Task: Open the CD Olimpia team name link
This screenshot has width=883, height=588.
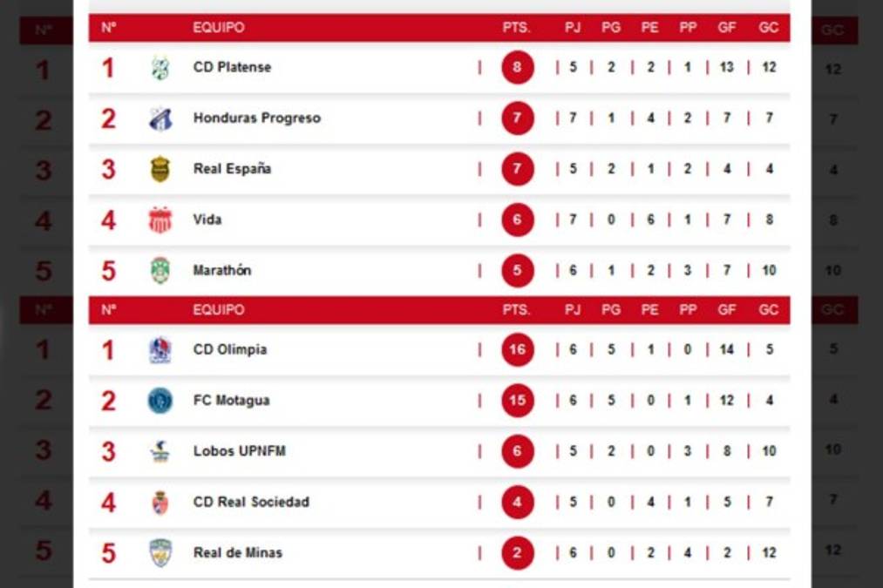Action: 230,350
